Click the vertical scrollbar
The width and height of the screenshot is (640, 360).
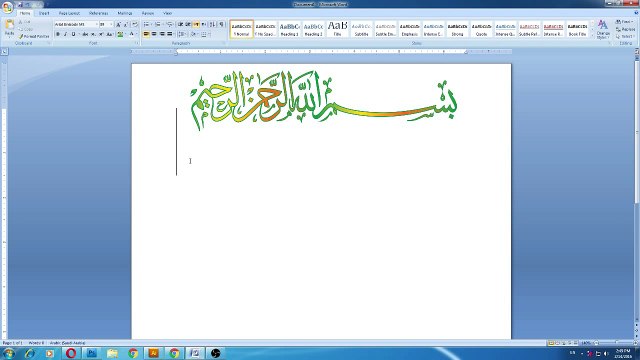coord(637,131)
